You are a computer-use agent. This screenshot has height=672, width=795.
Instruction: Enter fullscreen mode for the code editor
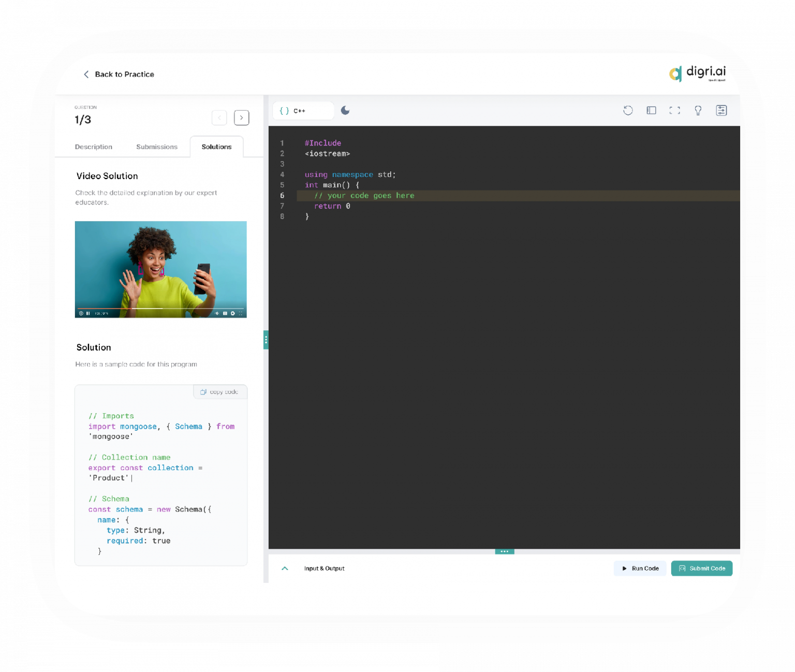coord(674,110)
